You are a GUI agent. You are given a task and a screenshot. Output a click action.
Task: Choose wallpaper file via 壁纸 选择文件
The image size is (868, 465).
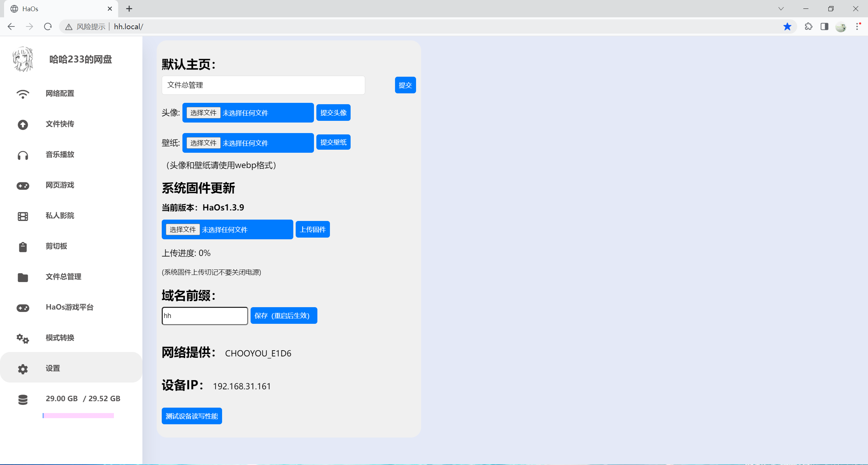point(203,143)
